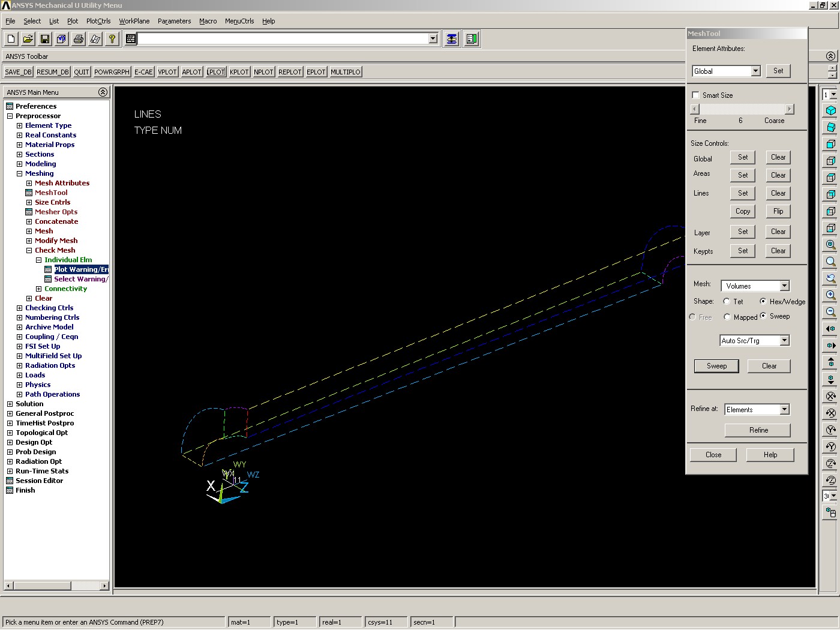Open the MenuCtrls menu

[239, 21]
